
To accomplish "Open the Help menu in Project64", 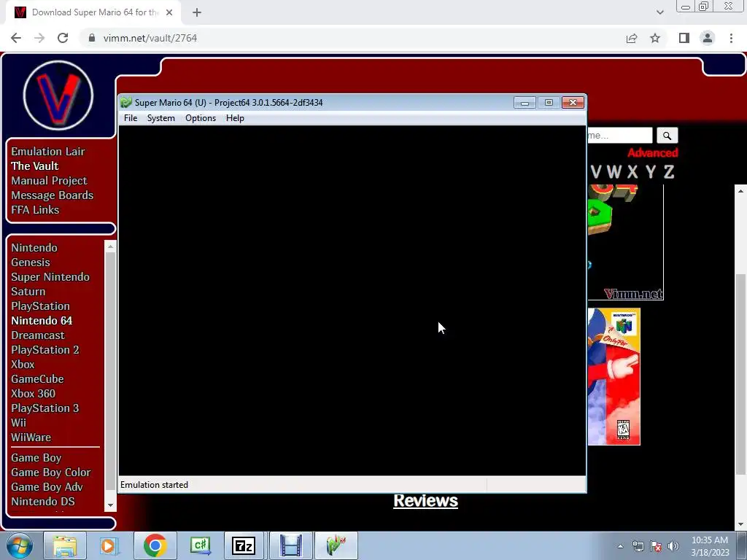I will tap(235, 118).
